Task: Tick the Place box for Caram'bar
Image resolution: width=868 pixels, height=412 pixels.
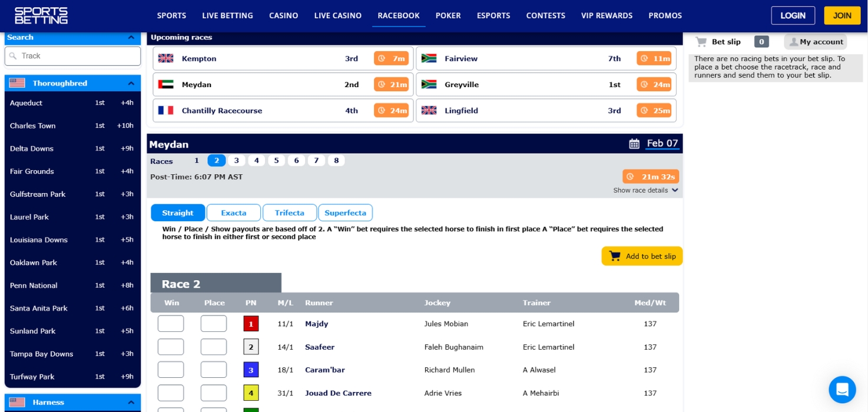Action: [x=214, y=370]
